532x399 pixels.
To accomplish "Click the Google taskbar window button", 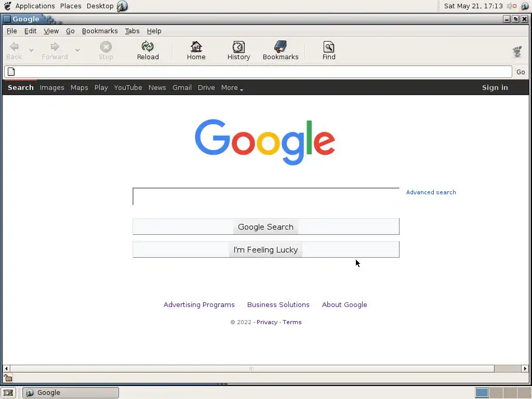I will point(71,393).
